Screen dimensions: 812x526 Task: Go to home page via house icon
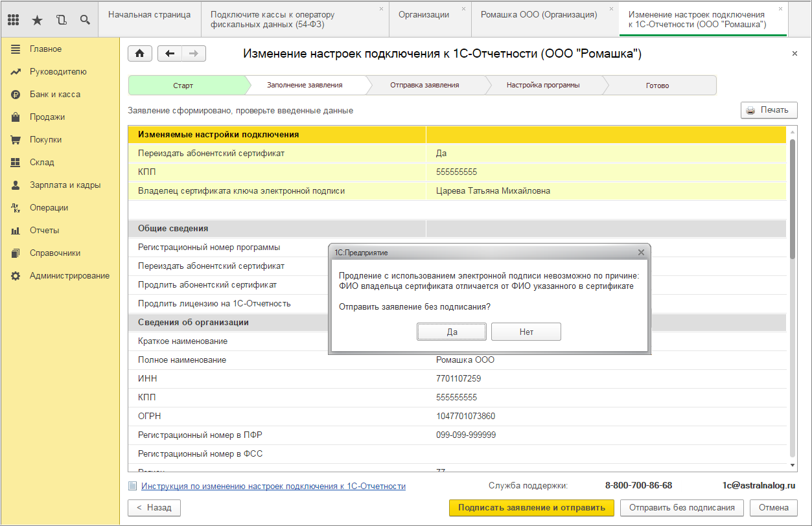(139, 54)
